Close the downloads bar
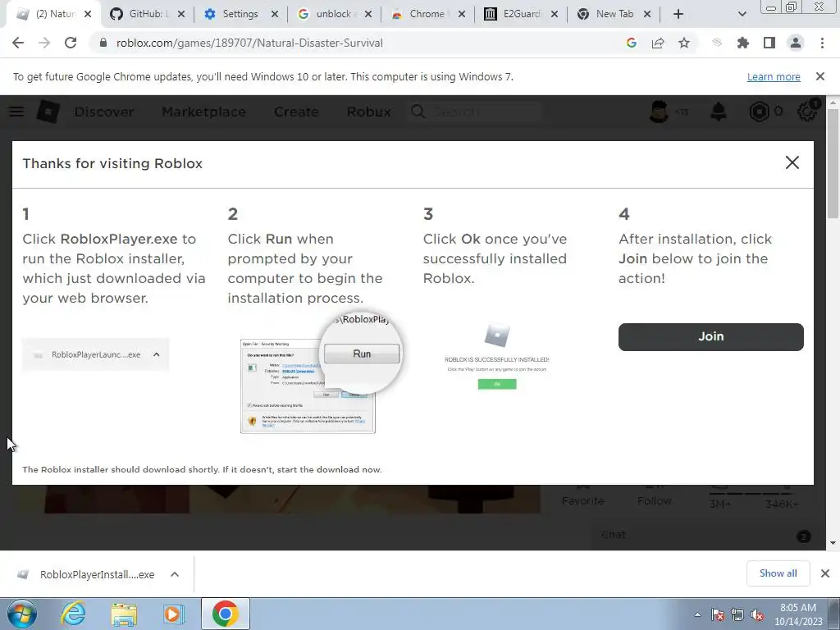Screen dimensions: 840x630 (x=825, y=573)
